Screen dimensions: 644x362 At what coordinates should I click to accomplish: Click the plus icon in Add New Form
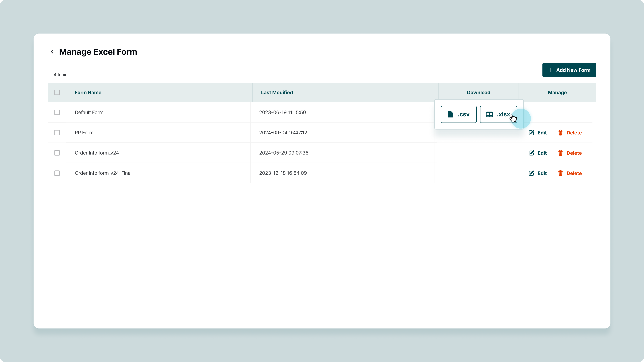pos(550,70)
